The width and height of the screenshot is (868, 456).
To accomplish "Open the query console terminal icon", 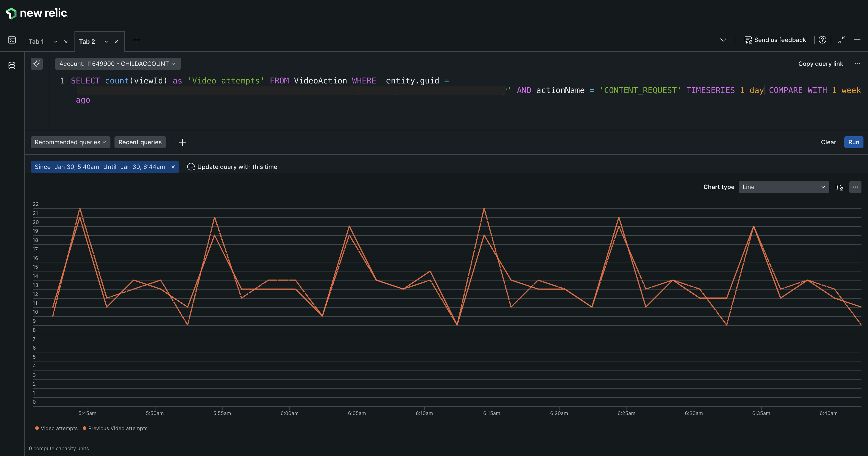I will 12,40.
